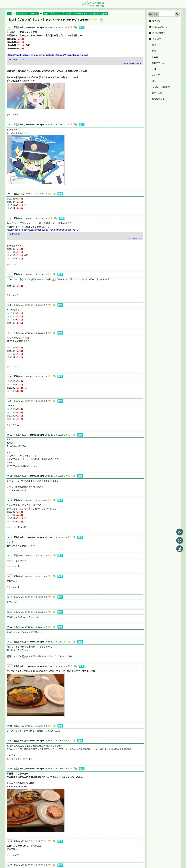Like post 13 with the heart icon
Viewport: 186px width, 868px height.
(69, 537)
